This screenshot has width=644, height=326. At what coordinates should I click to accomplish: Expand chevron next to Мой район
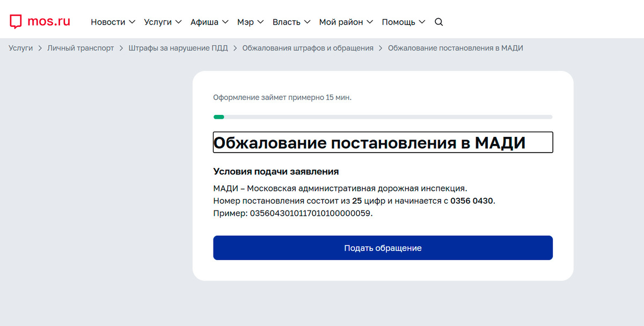click(370, 22)
